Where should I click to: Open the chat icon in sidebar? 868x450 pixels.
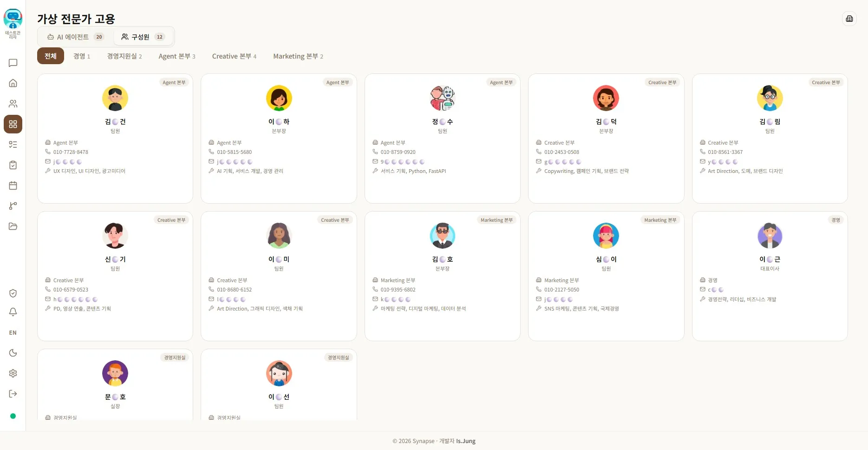click(x=13, y=63)
